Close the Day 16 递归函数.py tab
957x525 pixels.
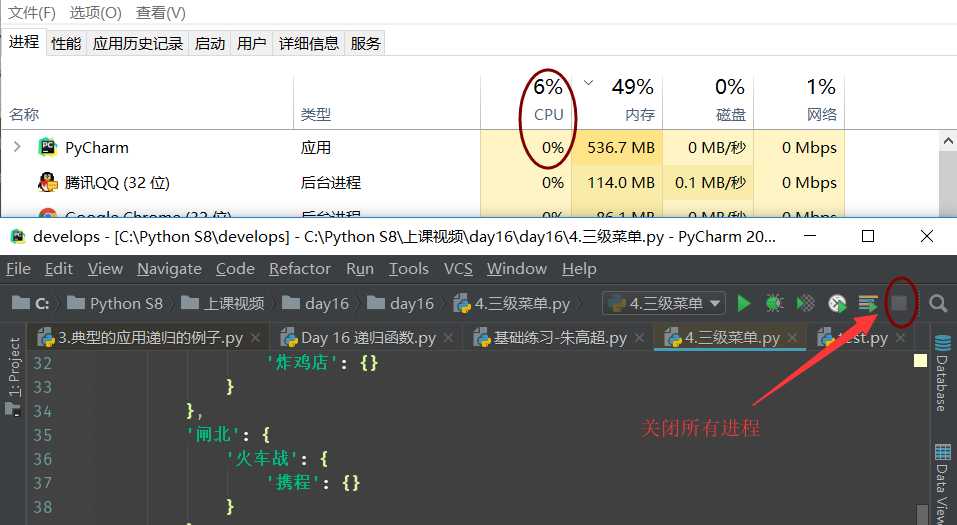449,338
